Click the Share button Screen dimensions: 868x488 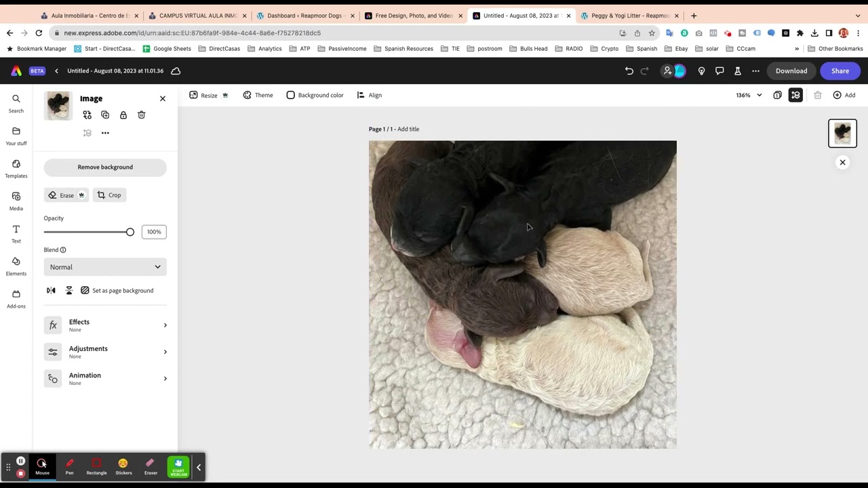(x=840, y=70)
